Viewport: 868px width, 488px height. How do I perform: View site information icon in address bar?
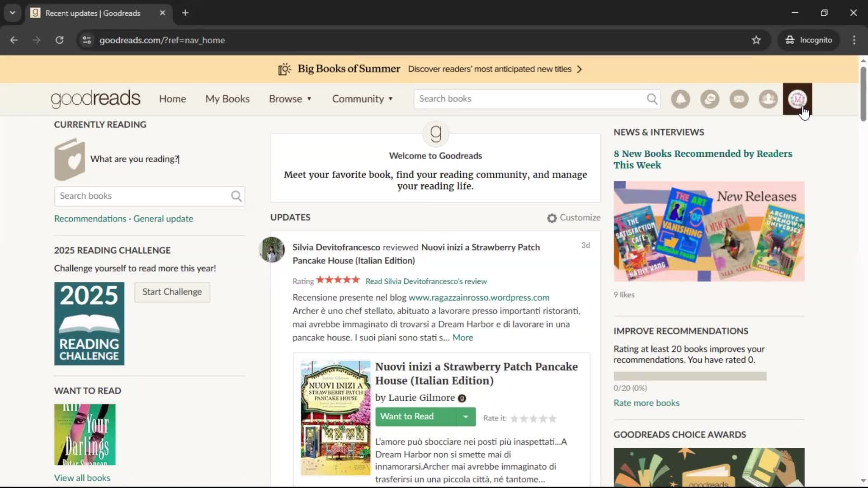[x=87, y=40]
